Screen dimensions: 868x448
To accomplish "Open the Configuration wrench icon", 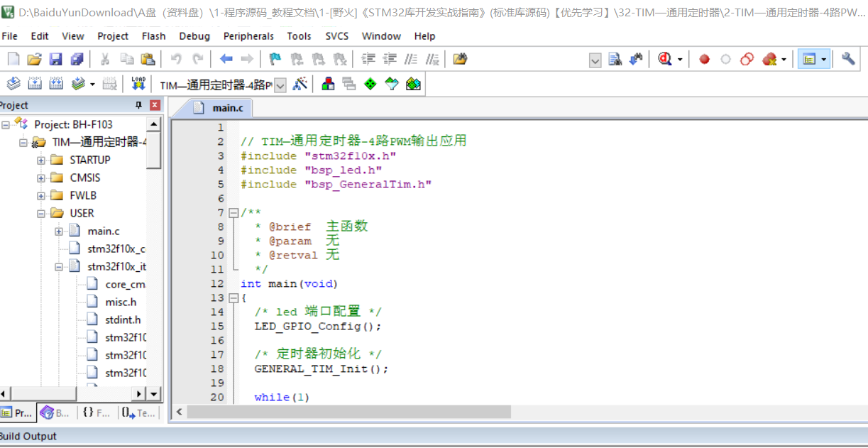I will 848,60.
